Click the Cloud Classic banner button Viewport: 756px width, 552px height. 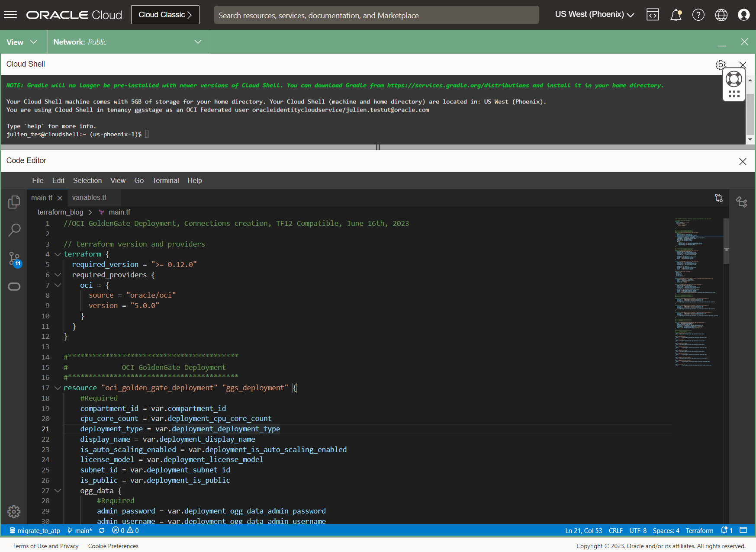165,14
